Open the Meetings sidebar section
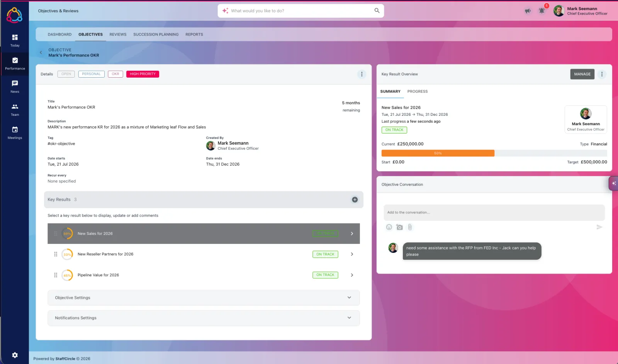 coord(15,133)
